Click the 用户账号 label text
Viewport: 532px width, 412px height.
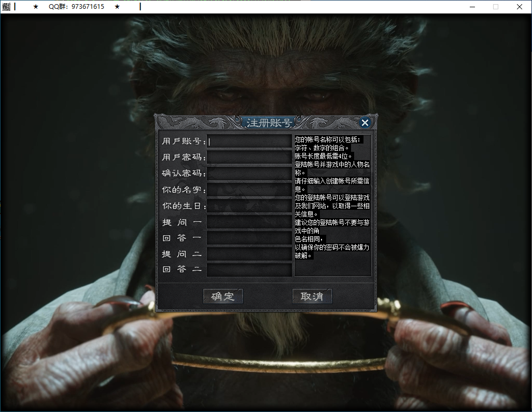coord(183,141)
